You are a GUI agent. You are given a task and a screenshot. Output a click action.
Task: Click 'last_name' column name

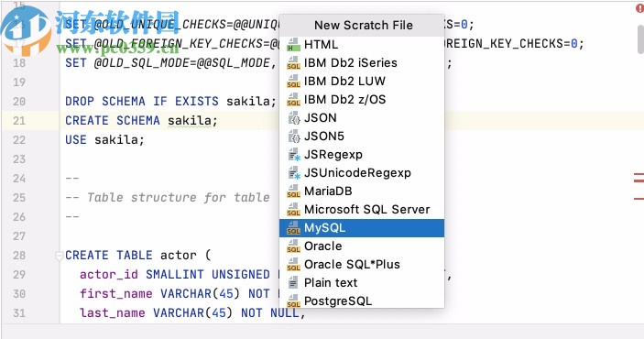(113, 313)
